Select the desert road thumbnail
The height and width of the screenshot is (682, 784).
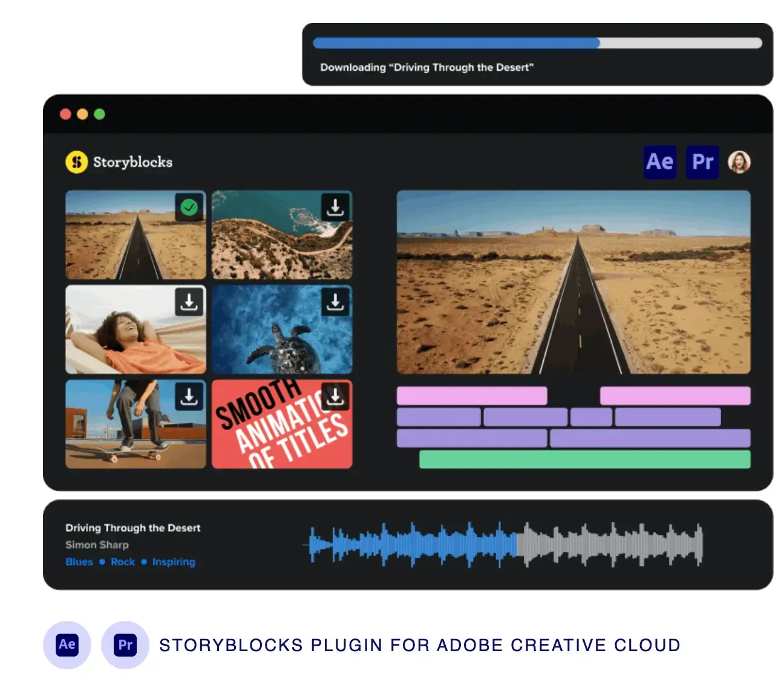(x=136, y=235)
